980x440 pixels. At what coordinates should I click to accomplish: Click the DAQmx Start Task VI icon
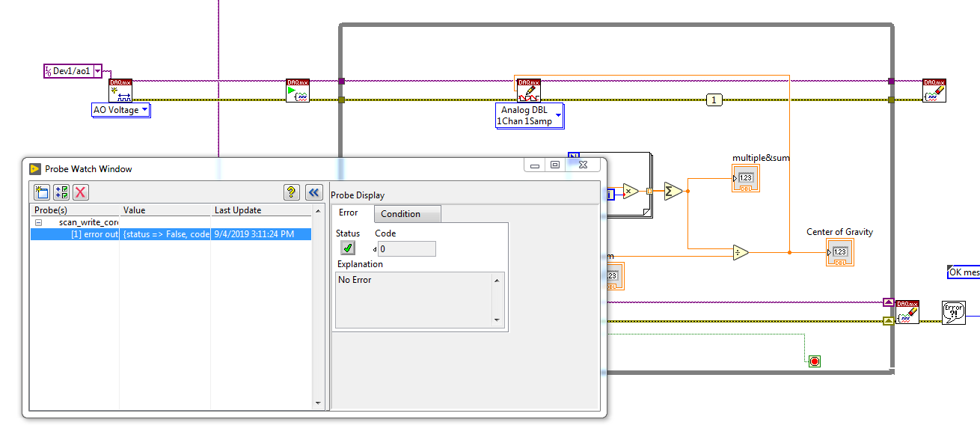298,91
